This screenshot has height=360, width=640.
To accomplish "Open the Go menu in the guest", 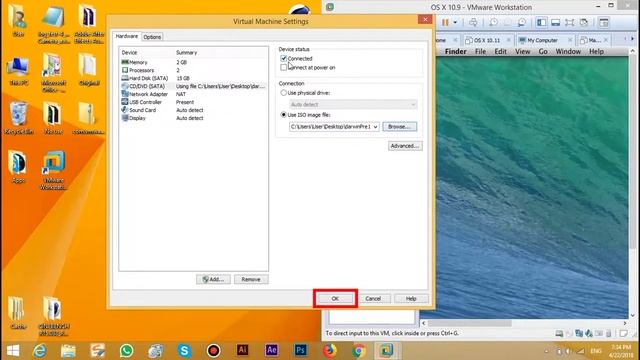I will pyautogui.click(x=543, y=51).
